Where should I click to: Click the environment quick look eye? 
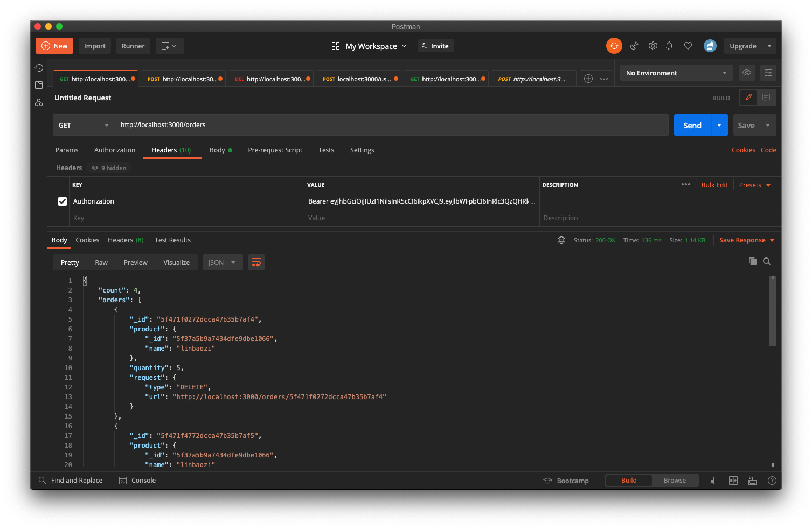747,73
